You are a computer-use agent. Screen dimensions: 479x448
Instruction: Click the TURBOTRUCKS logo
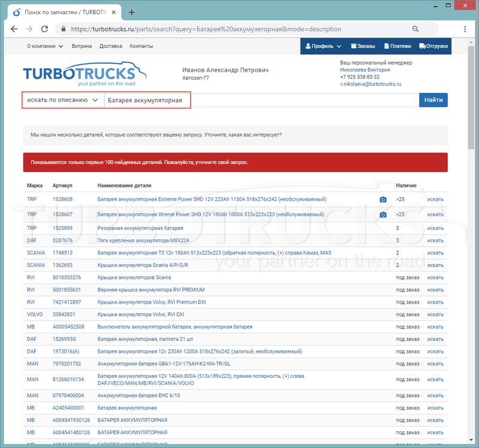[x=85, y=74]
